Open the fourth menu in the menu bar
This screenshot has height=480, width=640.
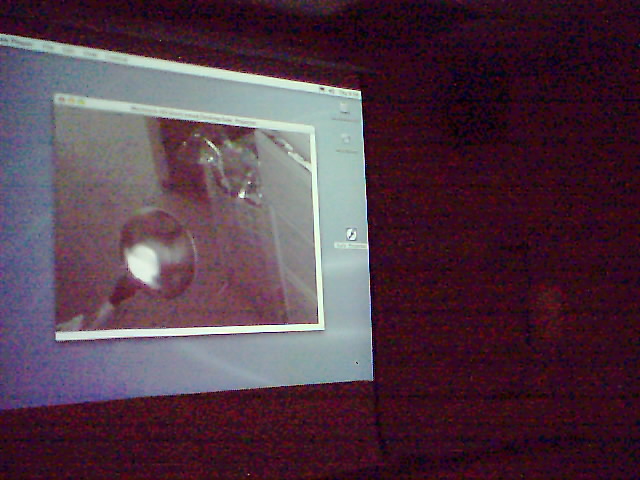click(x=90, y=52)
